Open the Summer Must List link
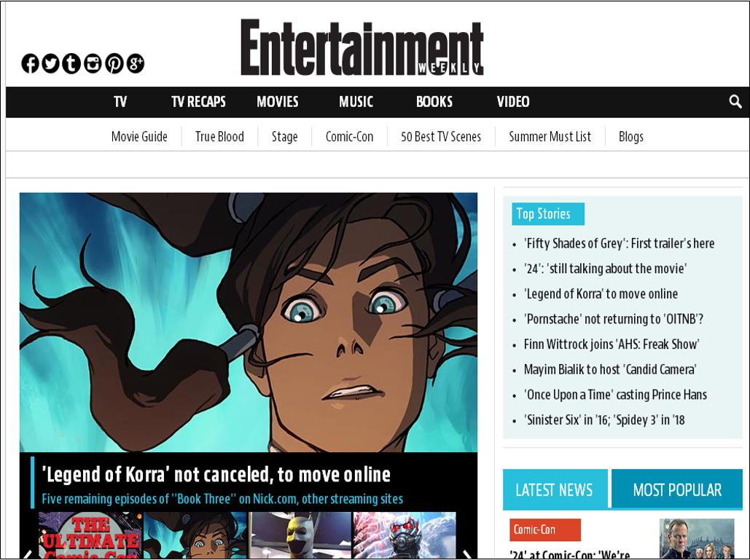The height and width of the screenshot is (560, 750). 550,137
